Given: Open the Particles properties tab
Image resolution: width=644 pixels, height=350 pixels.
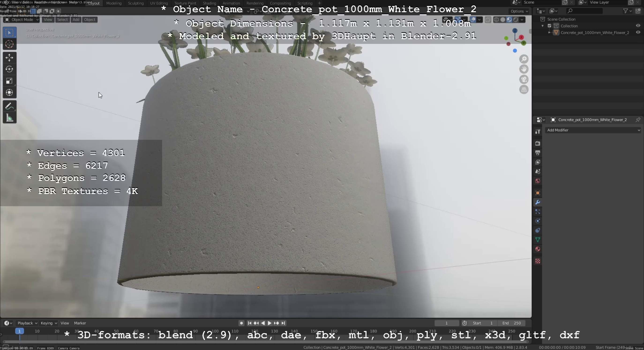Looking at the screenshot, I should tap(538, 212).
